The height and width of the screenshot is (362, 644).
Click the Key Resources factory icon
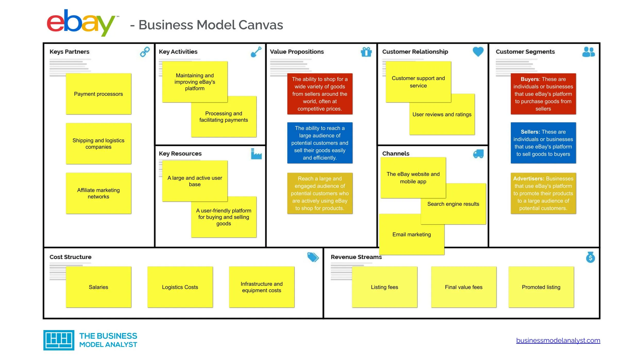coord(257,153)
